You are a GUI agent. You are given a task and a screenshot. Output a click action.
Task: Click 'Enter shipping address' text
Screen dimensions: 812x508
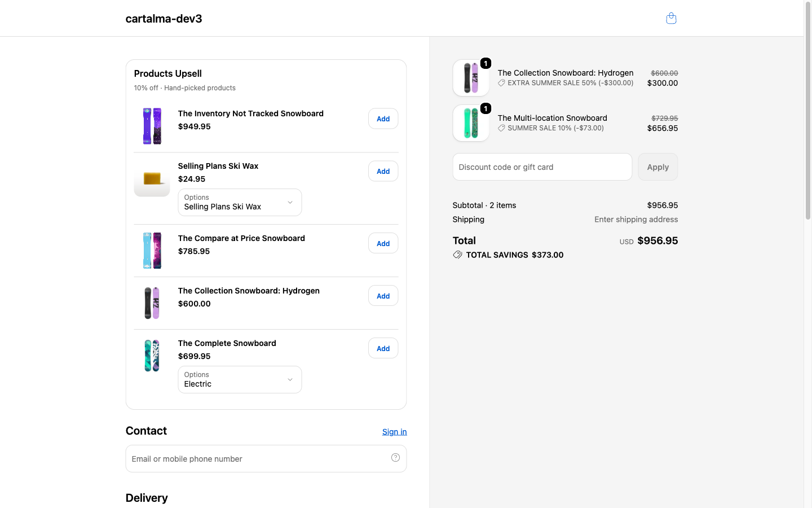tap(636, 220)
